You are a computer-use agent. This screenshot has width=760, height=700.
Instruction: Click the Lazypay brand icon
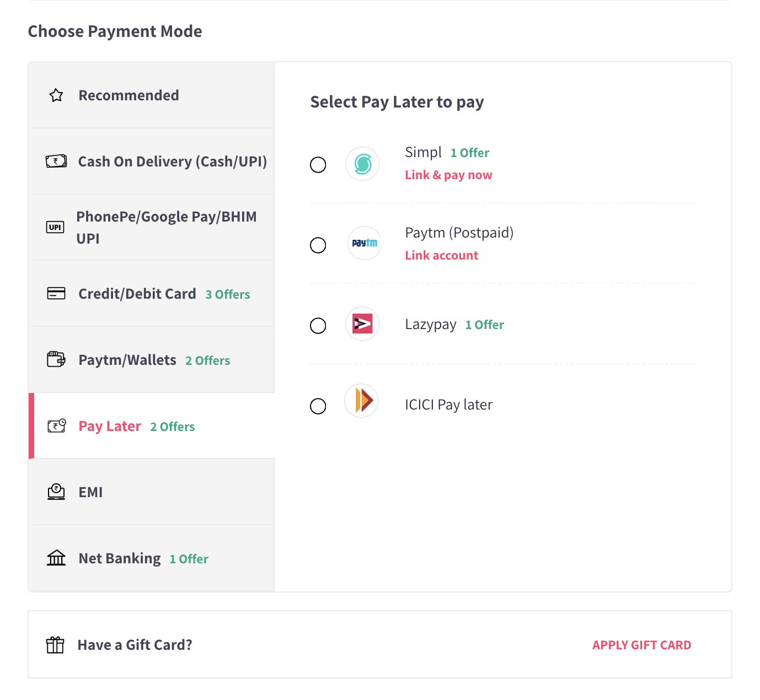click(x=362, y=324)
